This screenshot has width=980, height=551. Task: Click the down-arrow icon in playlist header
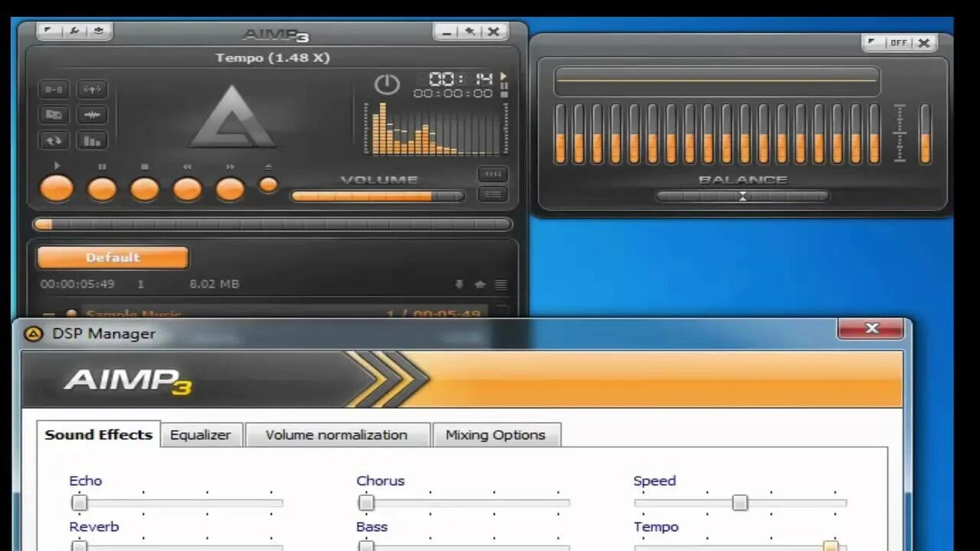[x=459, y=284]
